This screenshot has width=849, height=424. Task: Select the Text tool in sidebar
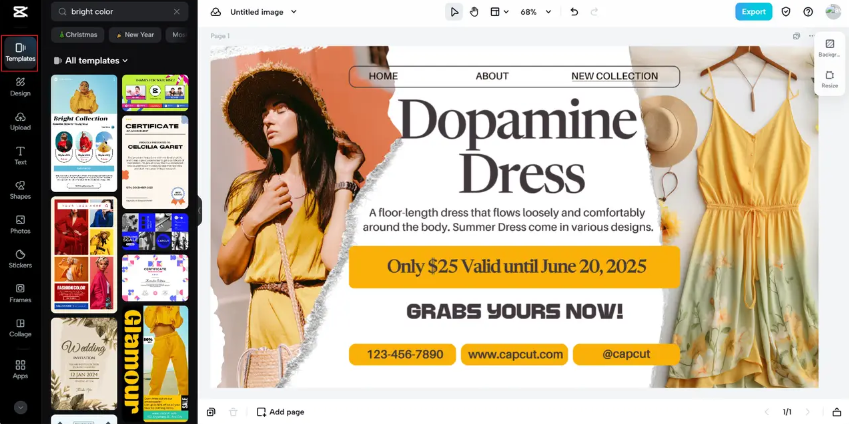click(x=20, y=155)
